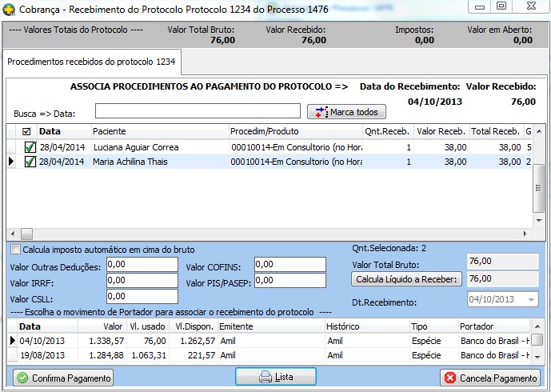Enable Calcula imposto automático checkbox

pos(15,250)
